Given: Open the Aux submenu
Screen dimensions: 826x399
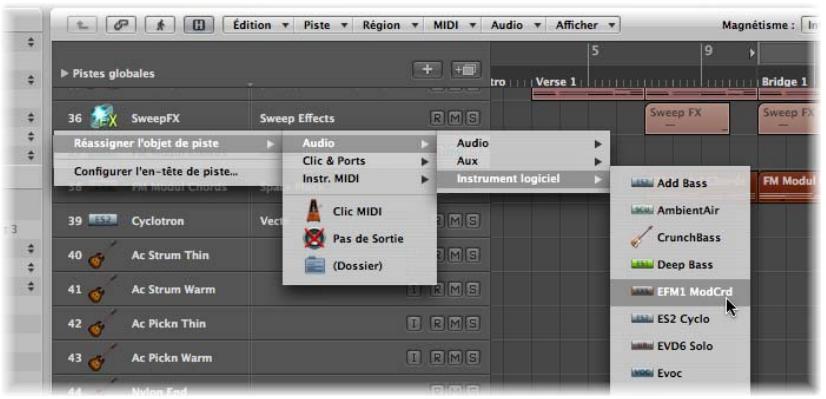Looking at the screenshot, I should (524, 161).
